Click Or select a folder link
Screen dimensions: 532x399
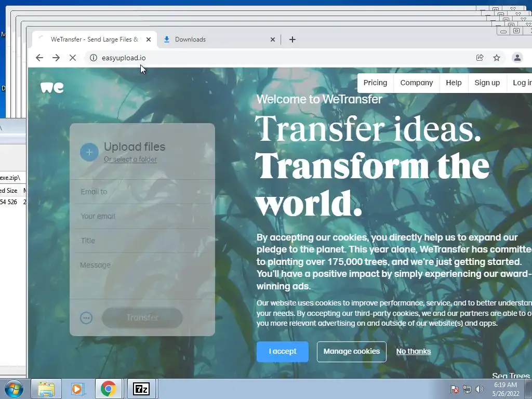click(130, 159)
